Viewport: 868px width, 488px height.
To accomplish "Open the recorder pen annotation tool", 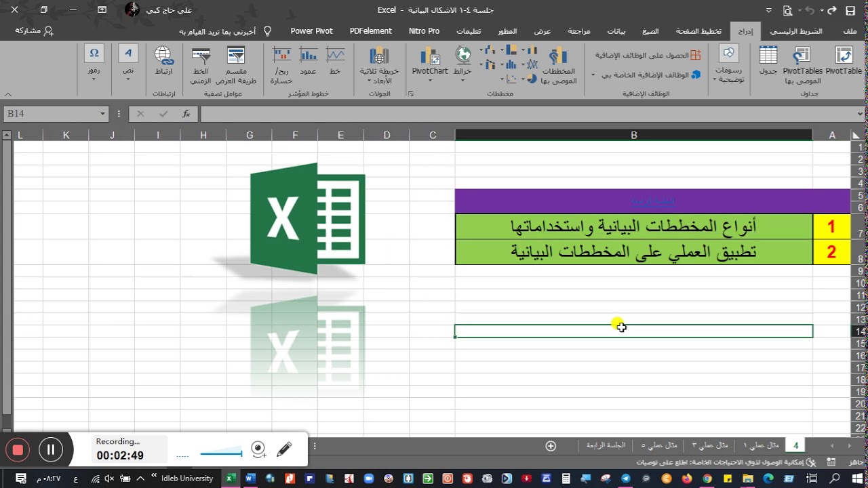I will (x=284, y=449).
